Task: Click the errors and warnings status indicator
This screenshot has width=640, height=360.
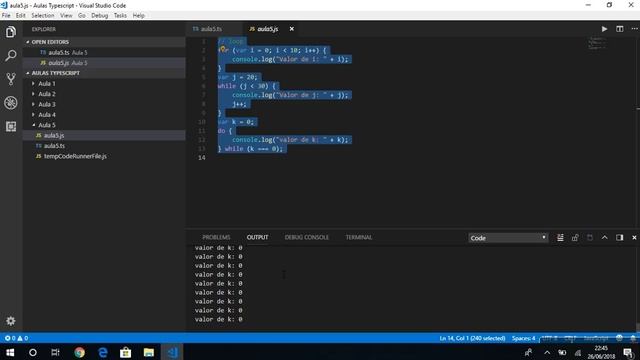Action: point(16,338)
